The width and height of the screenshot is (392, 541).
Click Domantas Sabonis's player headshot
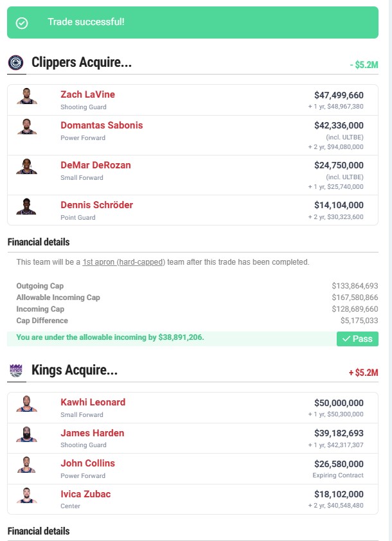[27, 127]
